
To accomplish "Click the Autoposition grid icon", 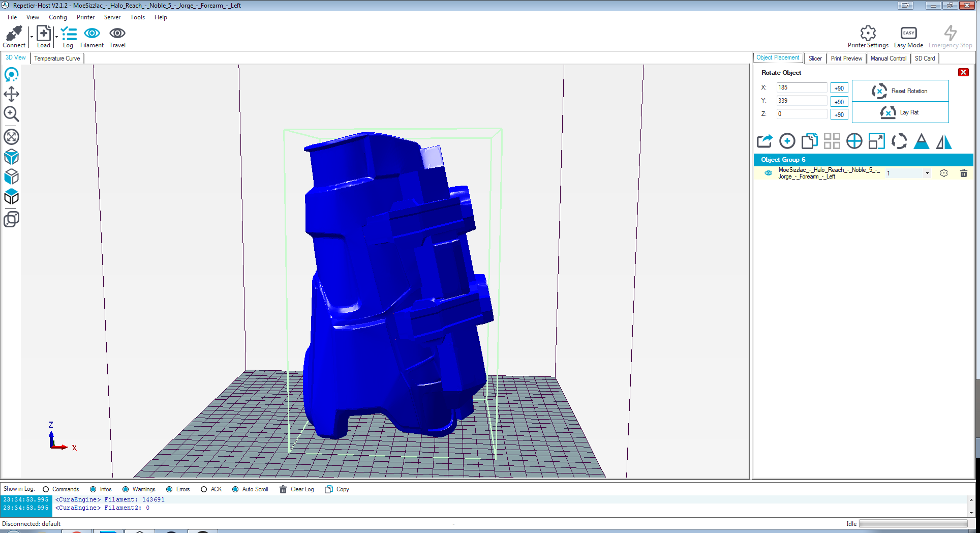I will (832, 141).
